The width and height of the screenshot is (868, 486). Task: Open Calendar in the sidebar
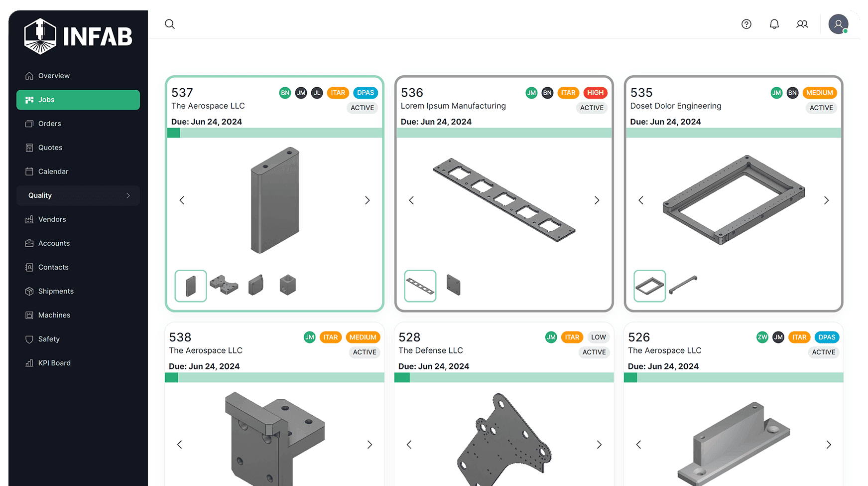pos(78,171)
